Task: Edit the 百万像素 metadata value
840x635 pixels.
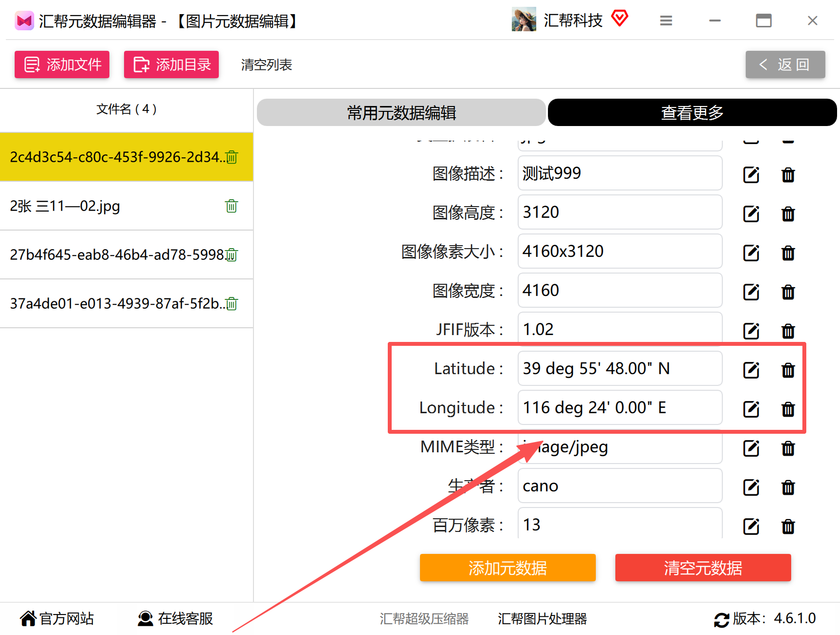Action: (751, 526)
